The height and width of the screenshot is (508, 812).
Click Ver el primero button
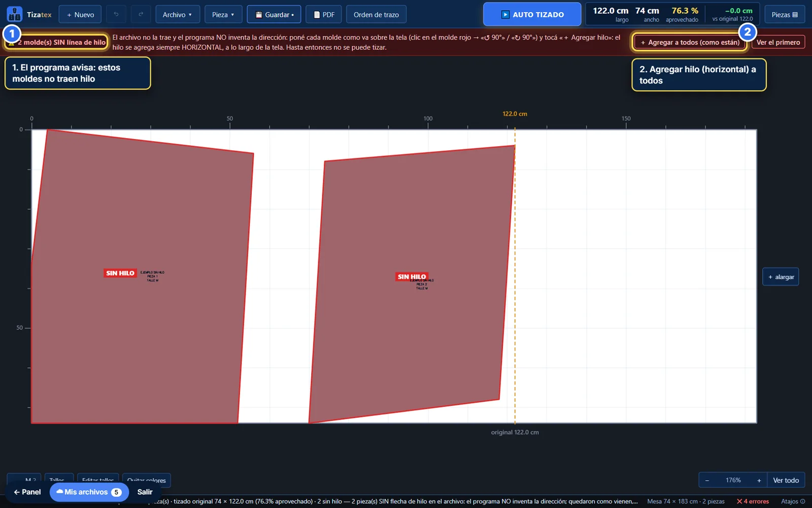pyautogui.click(x=778, y=42)
